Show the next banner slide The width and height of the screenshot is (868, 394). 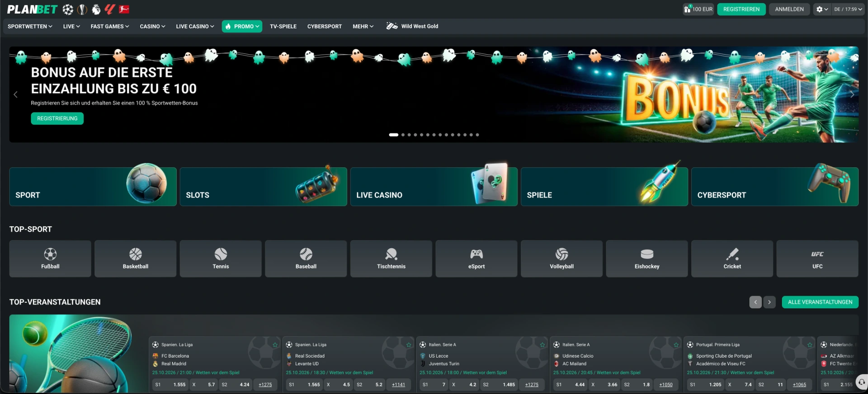(852, 94)
